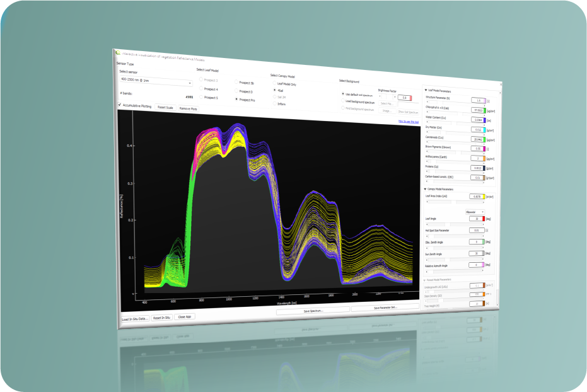Collapse the Leaf Model Parameters section
Image resolution: width=587 pixels, height=392 pixels.
pyautogui.click(x=426, y=90)
